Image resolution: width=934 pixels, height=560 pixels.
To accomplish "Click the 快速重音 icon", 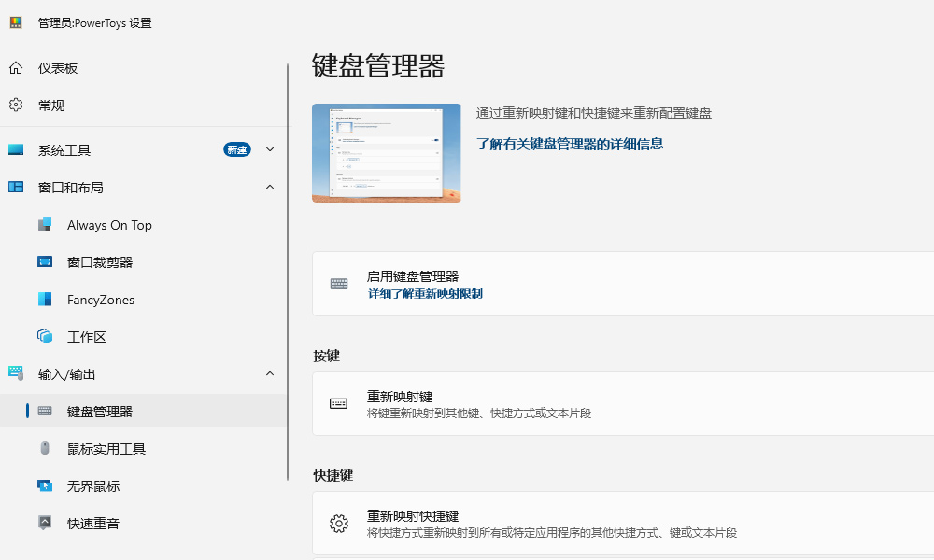I will coord(45,523).
